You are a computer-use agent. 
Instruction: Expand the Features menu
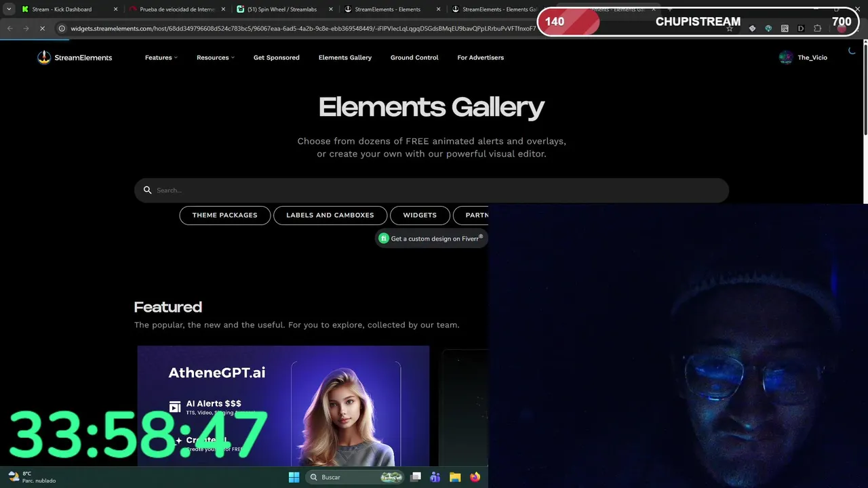pos(161,58)
